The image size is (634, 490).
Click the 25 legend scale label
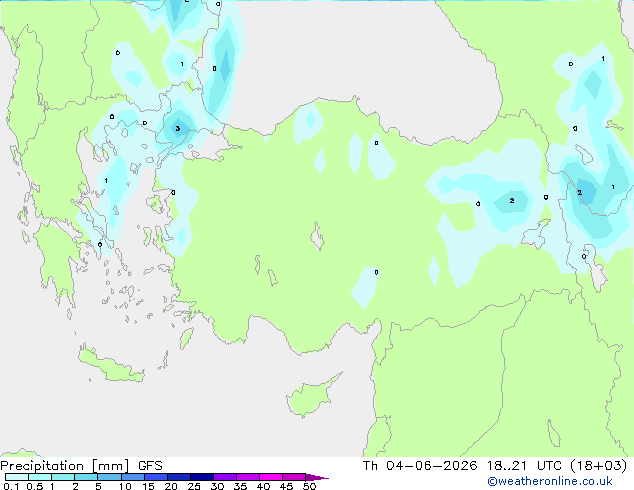point(194,486)
